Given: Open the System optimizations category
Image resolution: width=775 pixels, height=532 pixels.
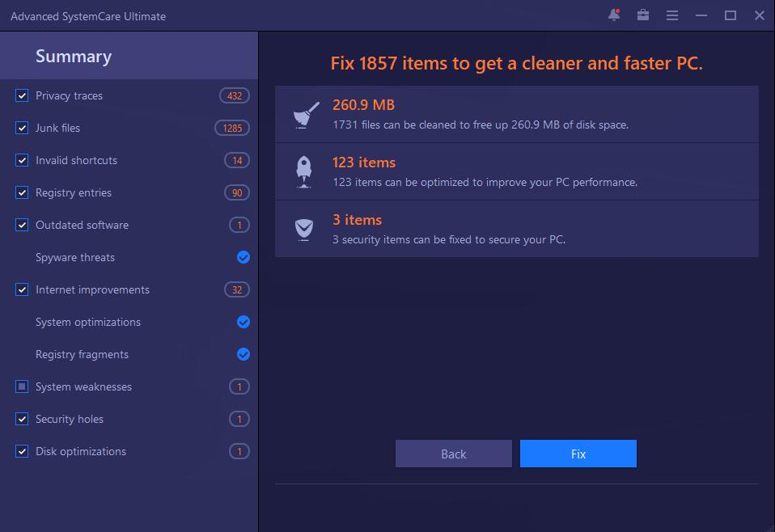Looking at the screenshot, I should (88, 322).
